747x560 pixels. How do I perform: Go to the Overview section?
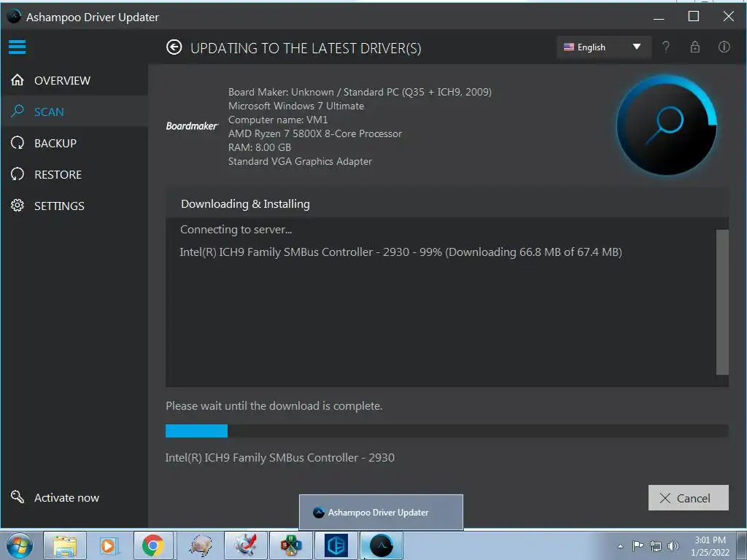coord(74,80)
